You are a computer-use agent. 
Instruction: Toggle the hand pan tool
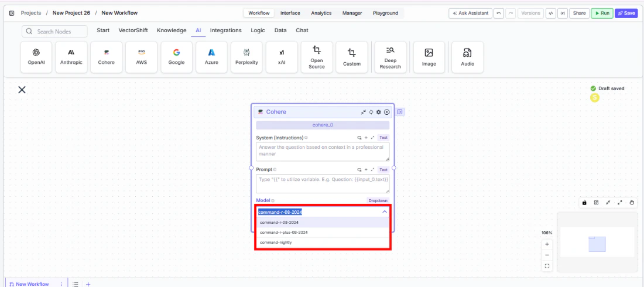pos(632,203)
